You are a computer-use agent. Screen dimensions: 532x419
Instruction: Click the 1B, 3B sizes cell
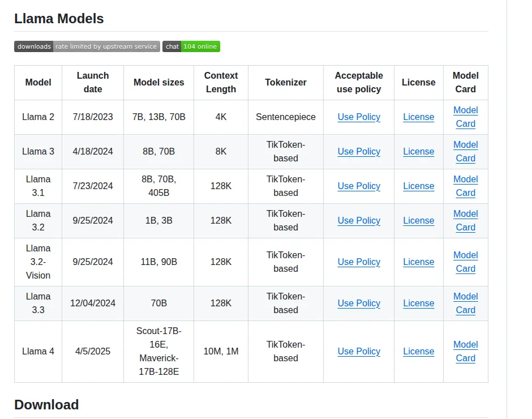pos(159,221)
